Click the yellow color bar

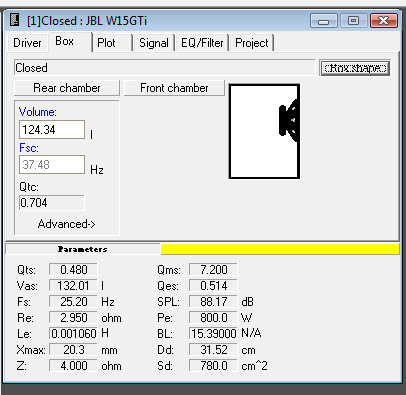(280, 249)
